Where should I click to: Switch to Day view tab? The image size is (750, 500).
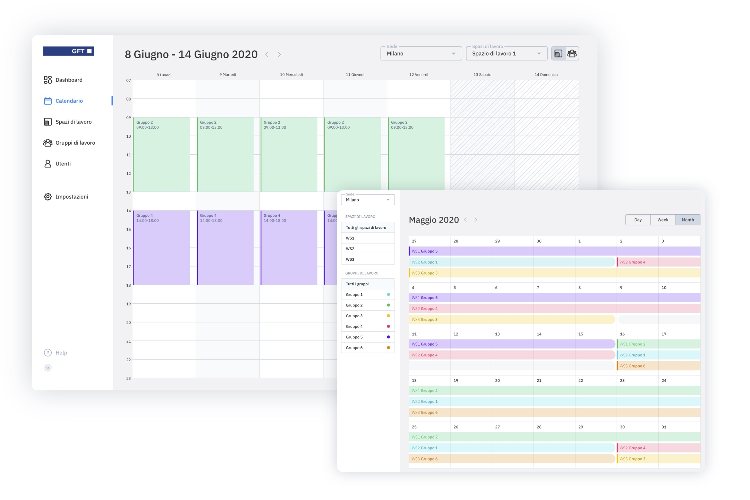click(636, 220)
